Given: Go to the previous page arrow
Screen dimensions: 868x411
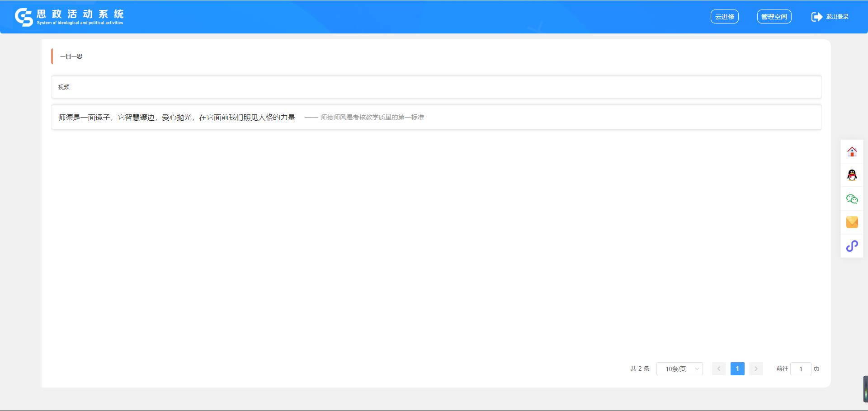Looking at the screenshot, I should coord(719,369).
